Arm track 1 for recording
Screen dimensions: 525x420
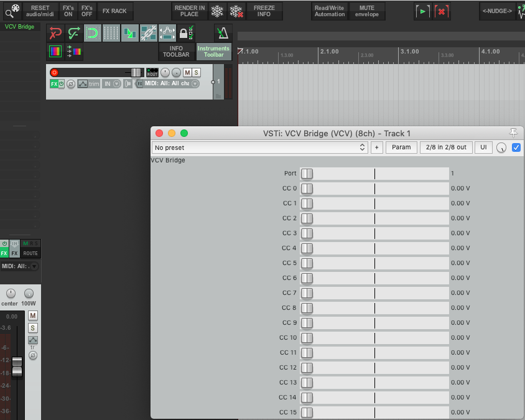(x=54, y=72)
